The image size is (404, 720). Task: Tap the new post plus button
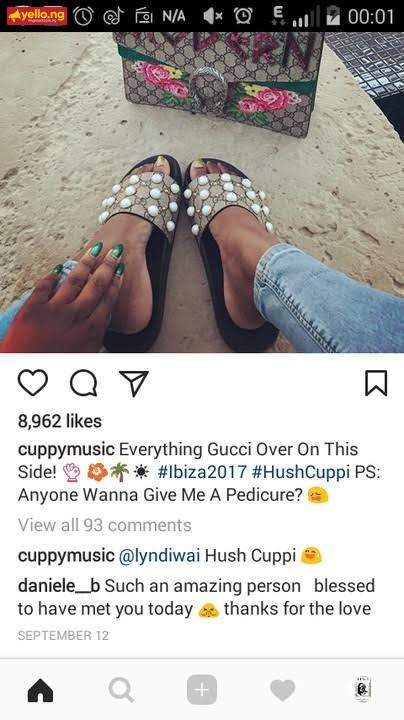202,690
